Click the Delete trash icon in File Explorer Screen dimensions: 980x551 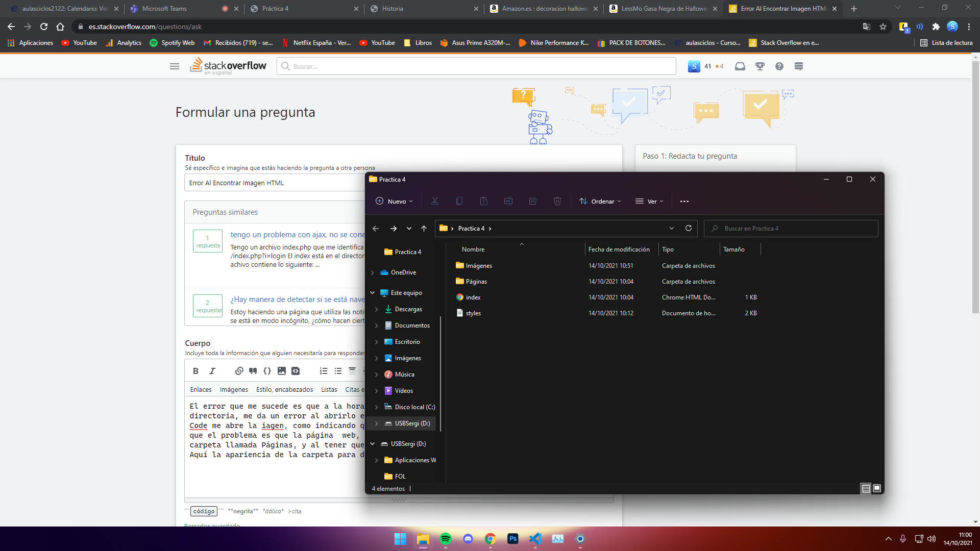(557, 201)
